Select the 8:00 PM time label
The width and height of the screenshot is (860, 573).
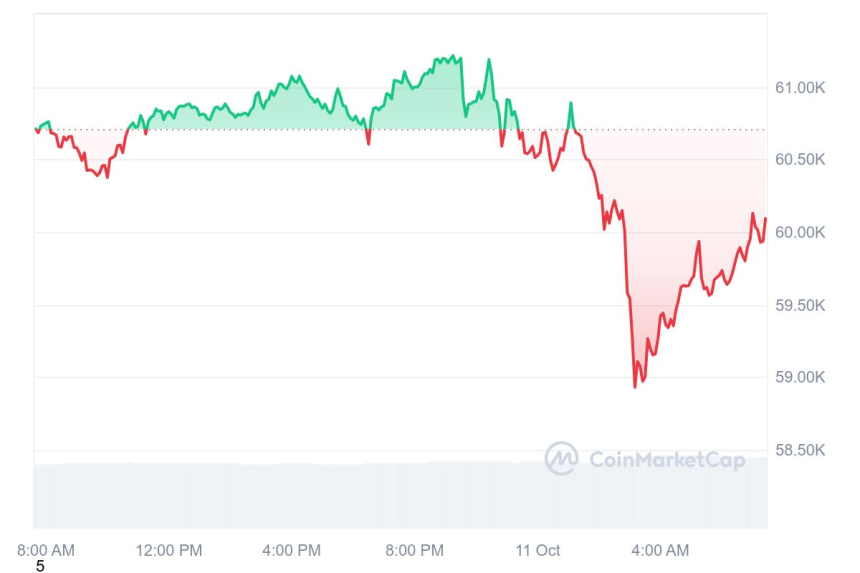pos(414,550)
